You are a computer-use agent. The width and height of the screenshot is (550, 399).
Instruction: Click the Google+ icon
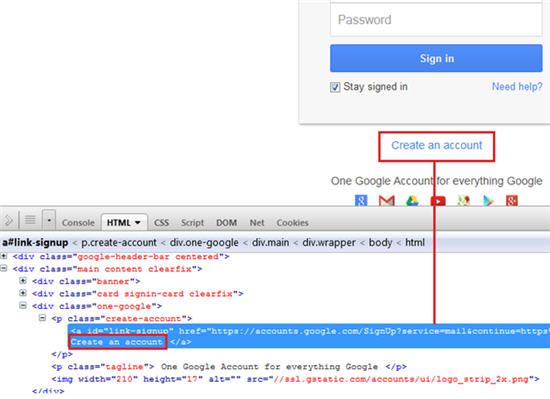(512, 201)
